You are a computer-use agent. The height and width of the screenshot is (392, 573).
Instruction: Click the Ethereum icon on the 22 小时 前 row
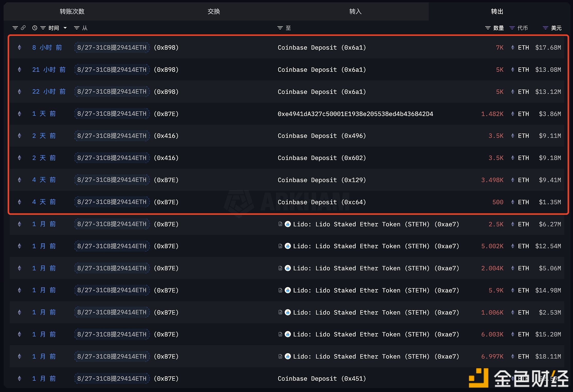click(20, 92)
